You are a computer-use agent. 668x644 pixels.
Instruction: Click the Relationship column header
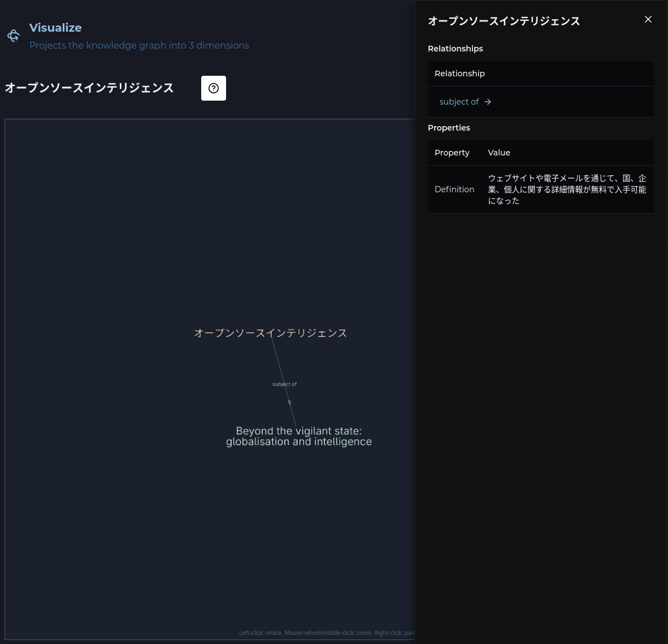(x=459, y=74)
